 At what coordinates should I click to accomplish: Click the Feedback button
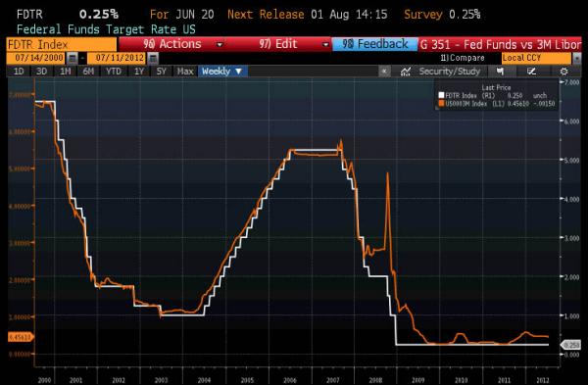point(374,44)
